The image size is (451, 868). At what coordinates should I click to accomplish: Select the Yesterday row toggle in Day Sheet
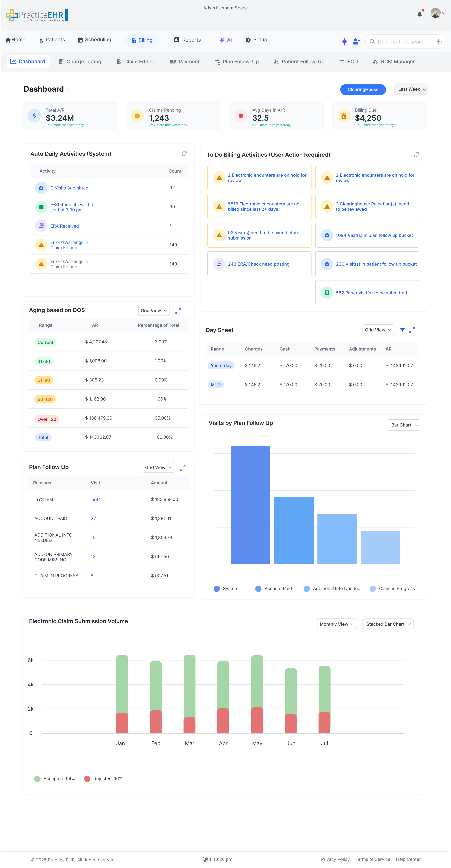pos(221,365)
